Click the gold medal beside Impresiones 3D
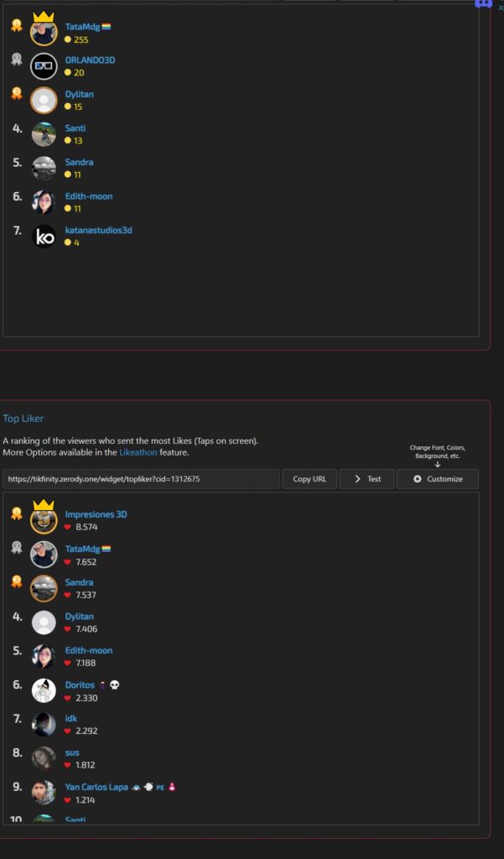504x859 pixels. (x=17, y=513)
